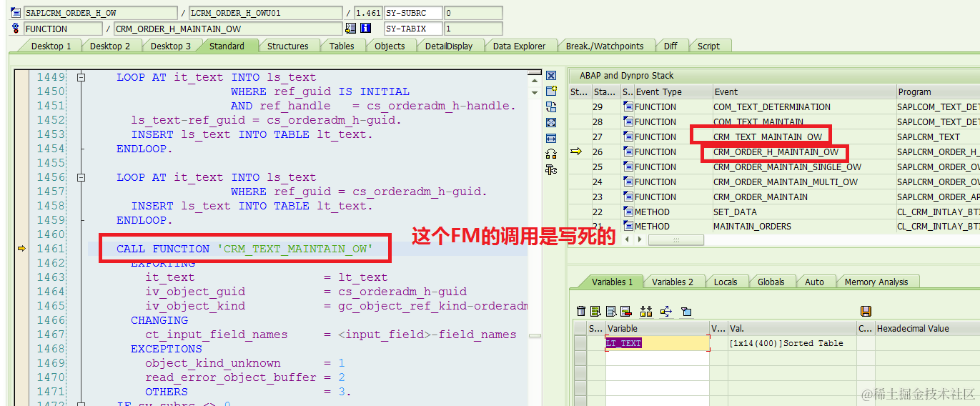Click the full-screen maximize tool icon
This screenshot has height=406, width=980.
[x=550, y=122]
